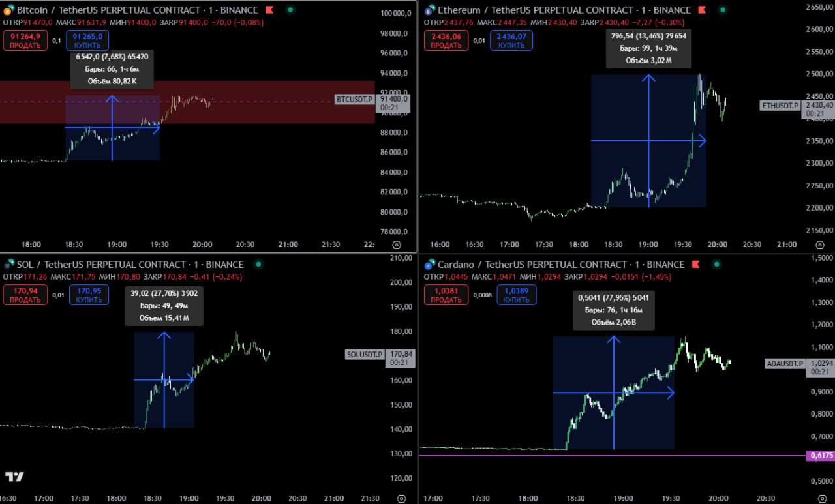Click the red flag on the Cardano chart
Screen dimensions: 835x504
click(695, 265)
